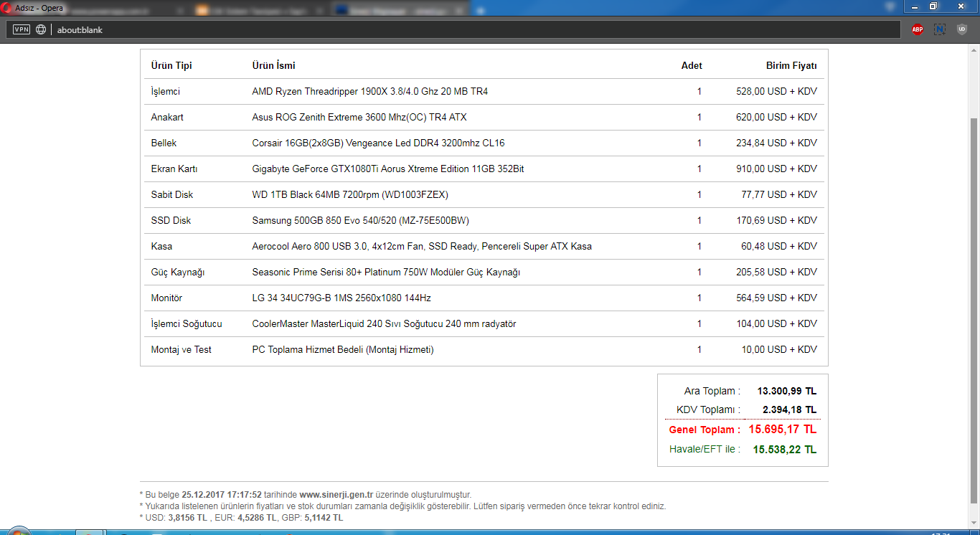
Task: Select the price '528,00 USD + KDV'
Action: [776, 91]
